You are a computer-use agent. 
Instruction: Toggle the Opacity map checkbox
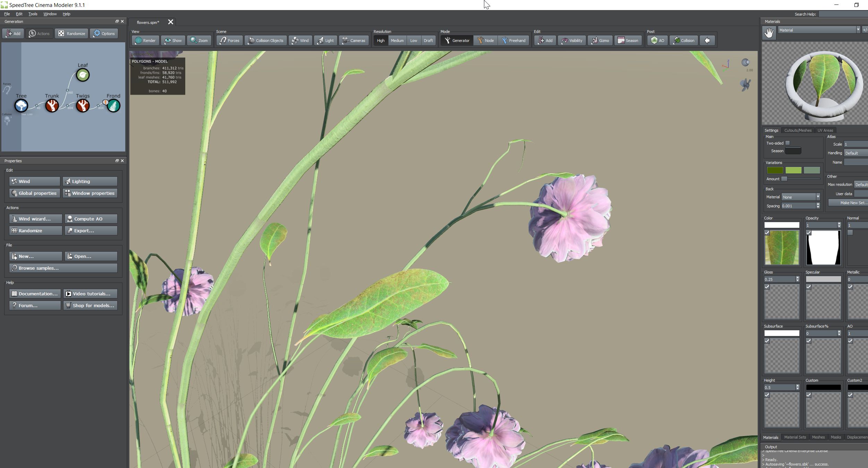point(809,233)
